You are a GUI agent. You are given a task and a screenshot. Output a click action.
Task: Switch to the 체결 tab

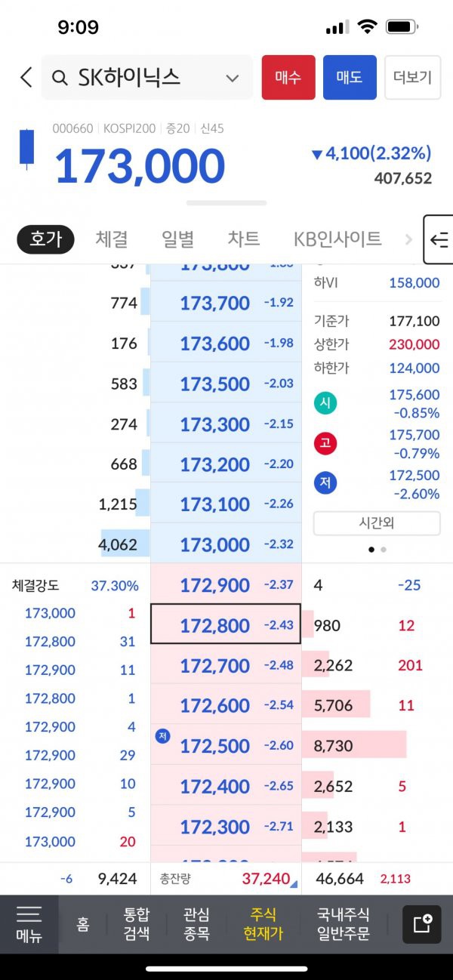[112, 239]
